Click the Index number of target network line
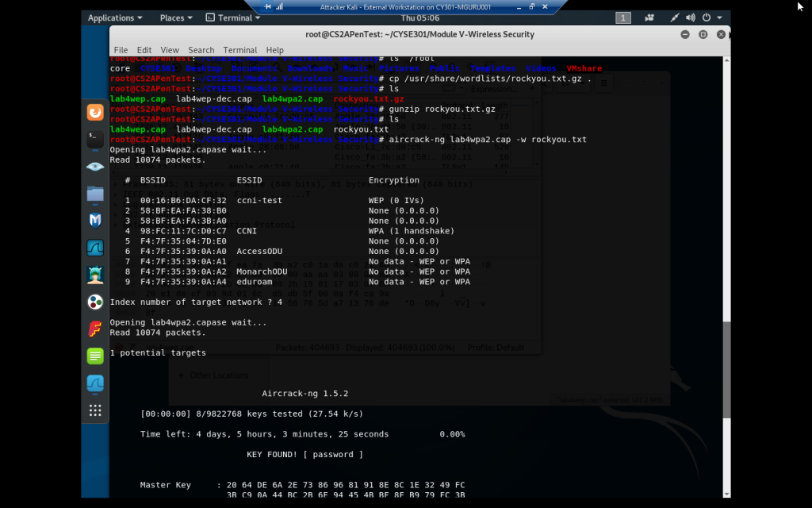The width and height of the screenshot is (812, 508). 197,302
